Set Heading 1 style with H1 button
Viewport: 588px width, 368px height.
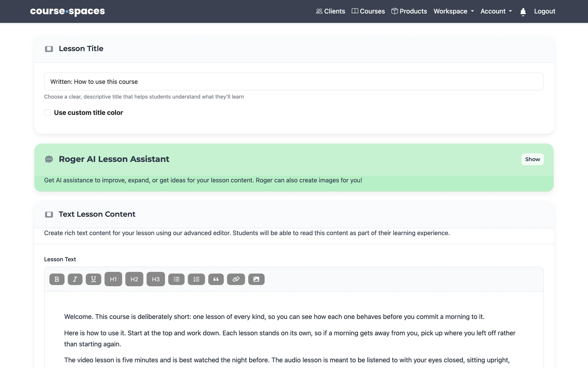(113, 279)
